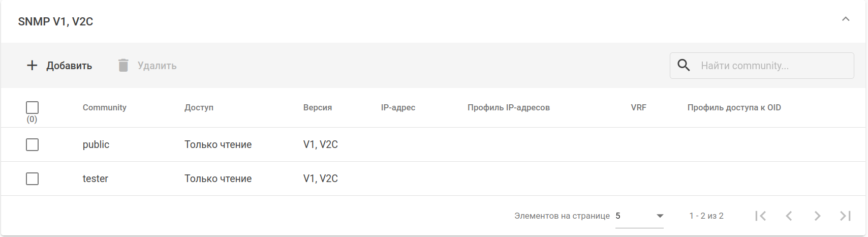Click the trash can delete icon
This screenshot has height=237, width=868.
(x=123, y=66)
